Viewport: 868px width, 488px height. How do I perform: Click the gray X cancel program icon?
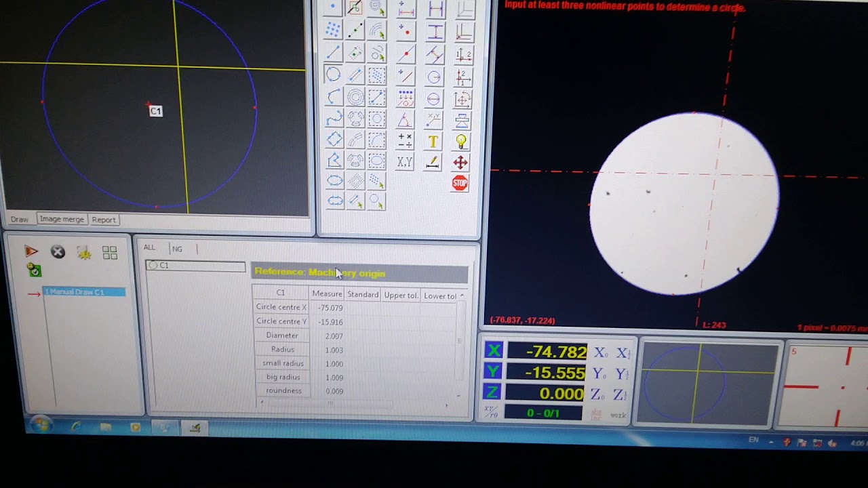(x=58, y=252)
